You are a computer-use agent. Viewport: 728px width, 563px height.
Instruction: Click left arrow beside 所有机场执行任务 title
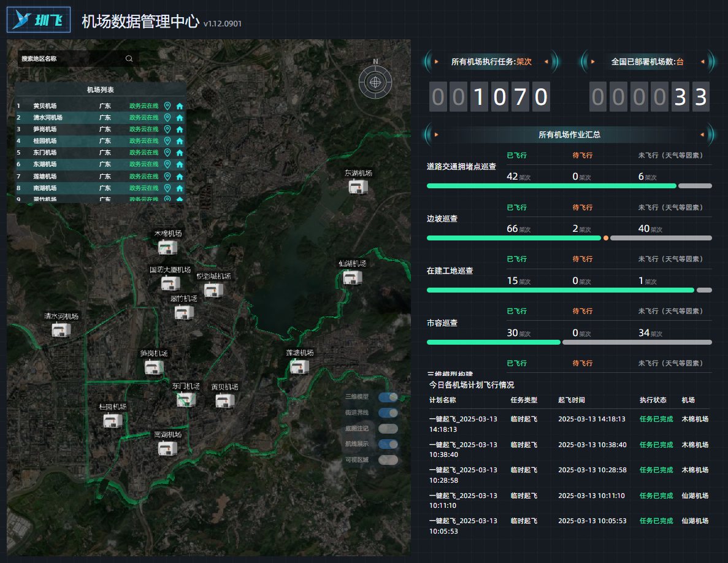click(x=436, y=61)
